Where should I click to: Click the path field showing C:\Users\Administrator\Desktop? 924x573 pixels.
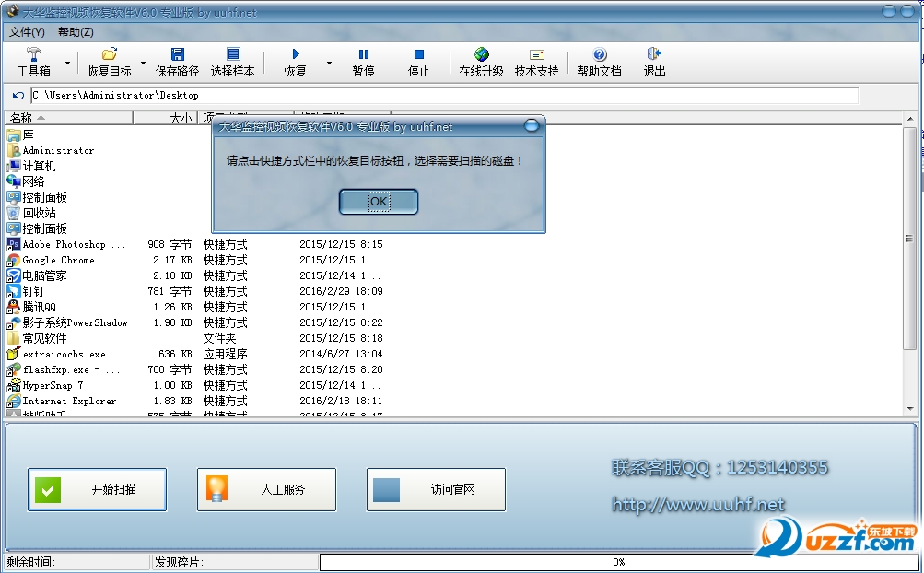(444, 95)
